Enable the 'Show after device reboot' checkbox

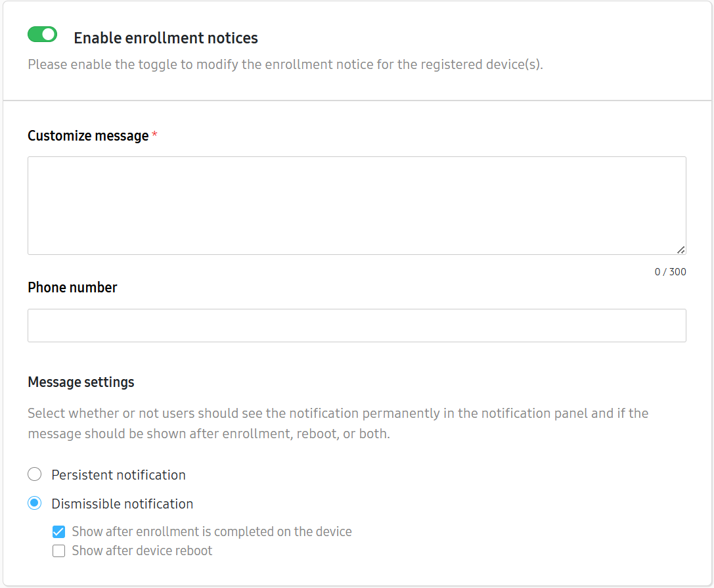[59, 551]
